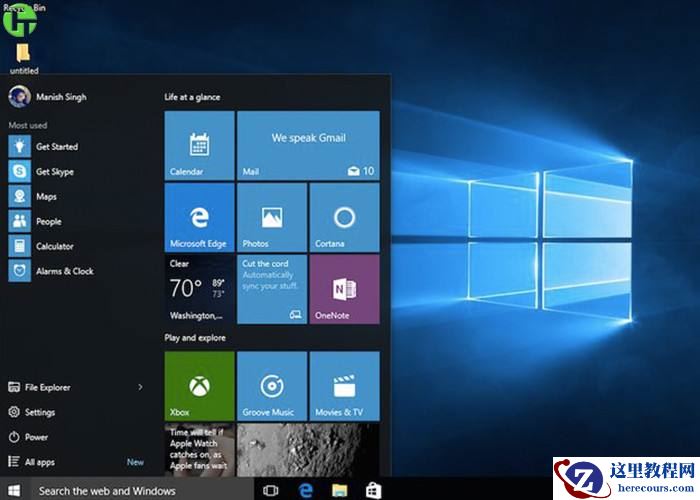Screen dimensions: 700x500
Task: Open the Mail tile showing We speak Gmail
Action: 308,146
